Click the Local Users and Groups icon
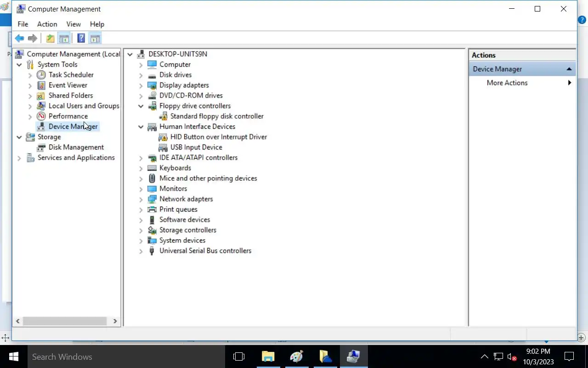This screenshot has width=588, height=368. tap(41, 106)
